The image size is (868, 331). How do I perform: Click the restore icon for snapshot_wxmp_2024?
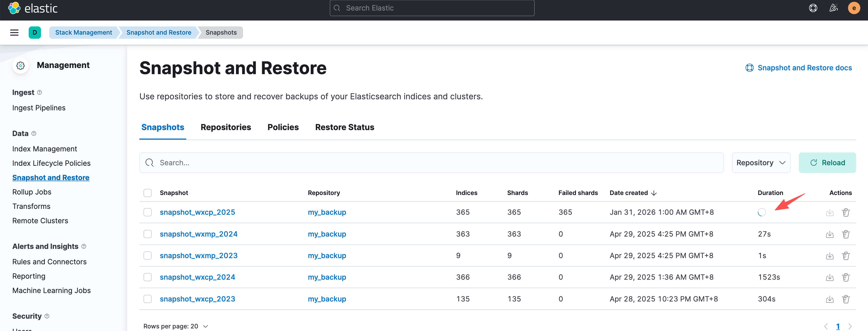[829, 234]
